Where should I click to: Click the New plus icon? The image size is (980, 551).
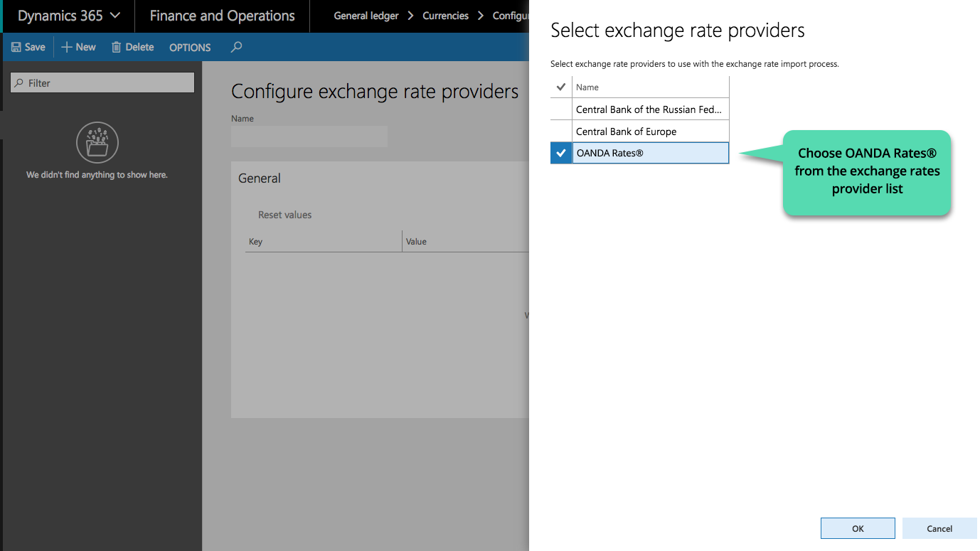pyautogui.click(x=67, y=47)
